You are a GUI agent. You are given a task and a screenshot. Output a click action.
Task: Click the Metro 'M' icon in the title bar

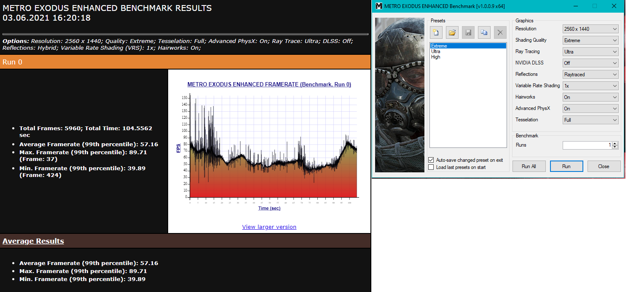pyautogui.click(x=379, y=6)
